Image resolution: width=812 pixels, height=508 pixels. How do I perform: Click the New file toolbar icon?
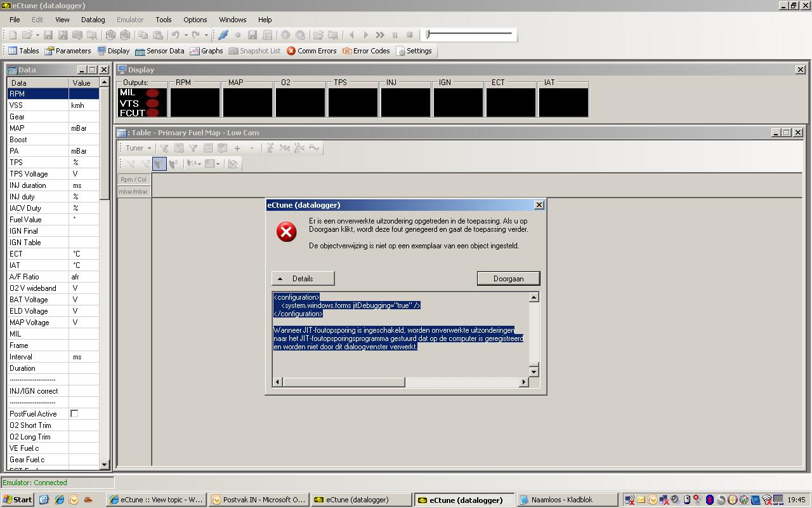(13, 35)
